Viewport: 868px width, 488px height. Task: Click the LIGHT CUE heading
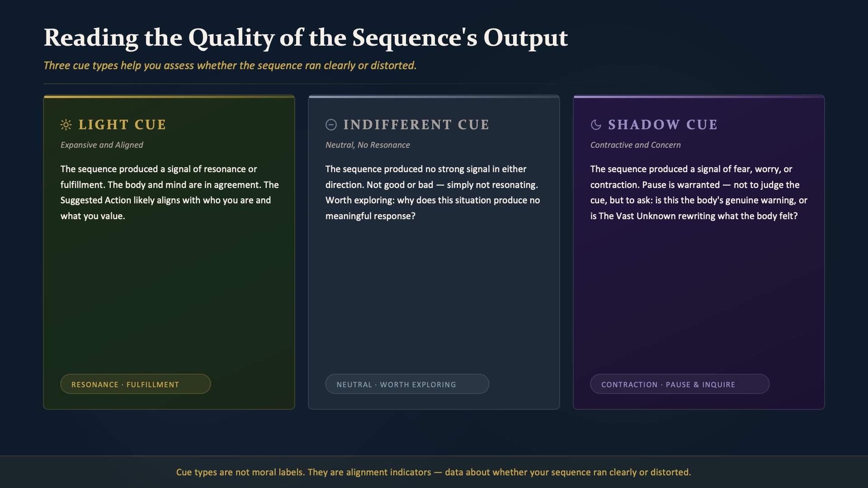[123, 125]
